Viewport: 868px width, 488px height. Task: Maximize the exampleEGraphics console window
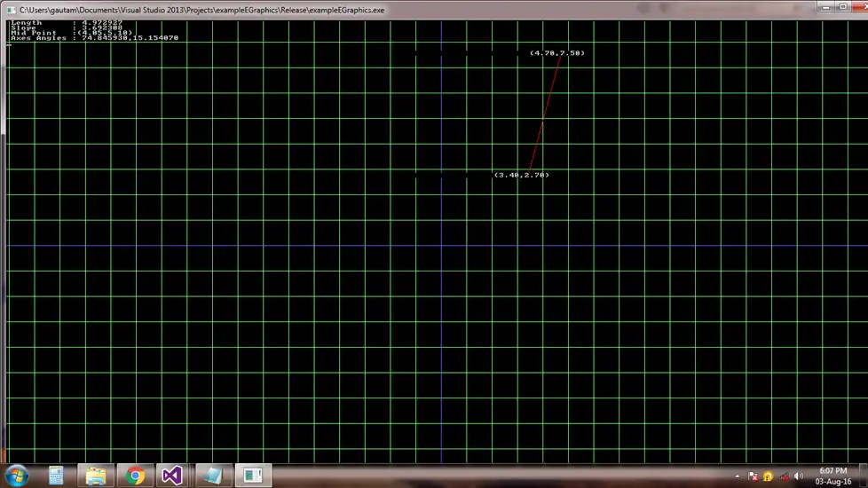pos(843,6)
